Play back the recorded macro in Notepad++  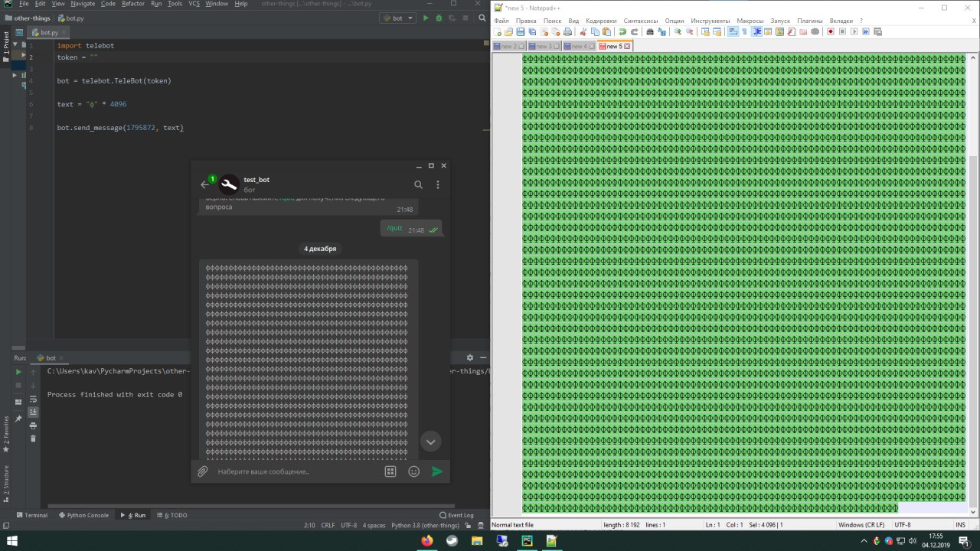[x=854, y=32]
